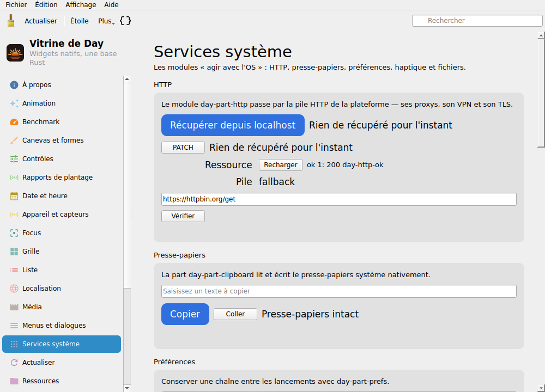Click Récupérer depuis localhost button
Viewport: 545px width, 392px height.
coord(233,125)
